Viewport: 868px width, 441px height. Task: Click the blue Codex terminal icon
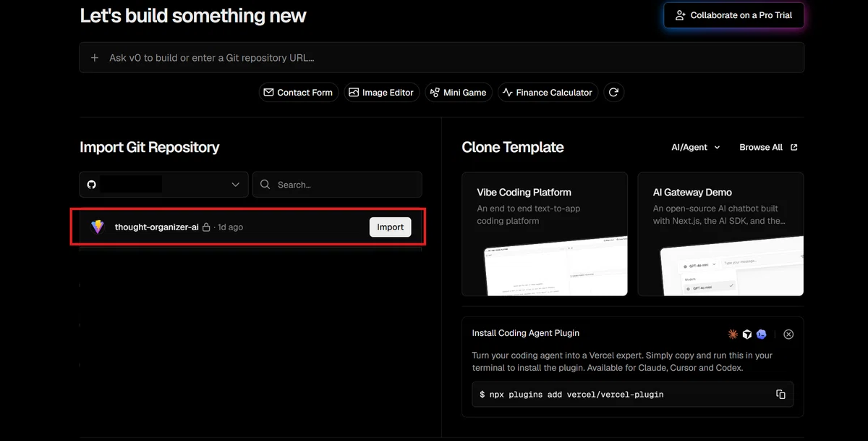pos(762,334)
